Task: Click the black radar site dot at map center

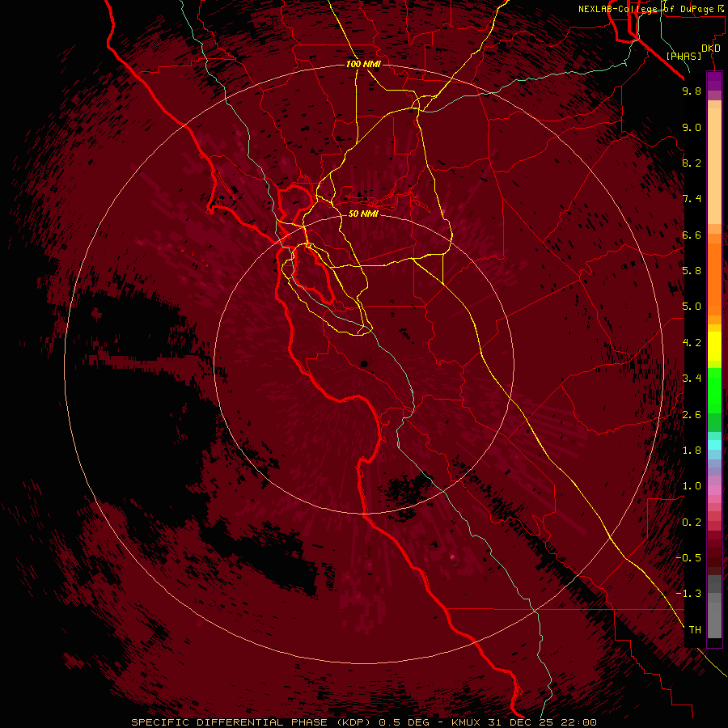Action: (364, 364)
